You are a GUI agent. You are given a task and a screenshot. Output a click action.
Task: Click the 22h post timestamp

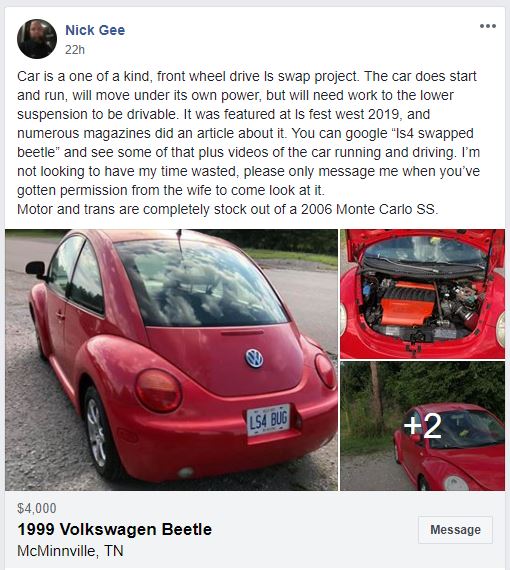(75, 49)
